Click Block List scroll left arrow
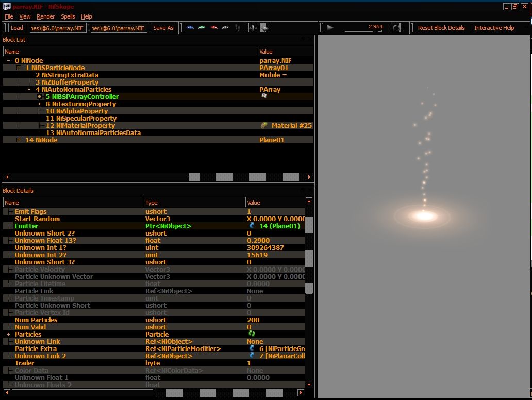532x400 pixels. click(x=7, y=177)
